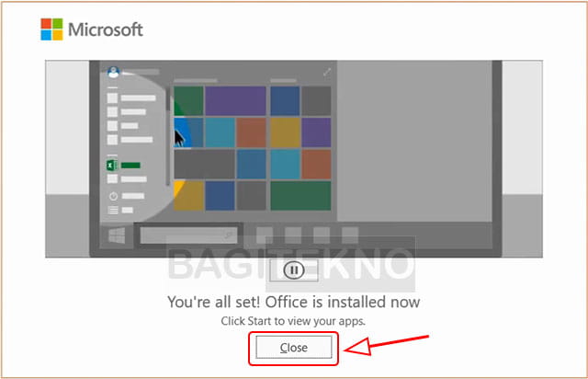Image resolution: width=588 pixels, height=379 pixels.
Task: Click the blue tile under the mouse cursor
Action: tap(188, 132)
